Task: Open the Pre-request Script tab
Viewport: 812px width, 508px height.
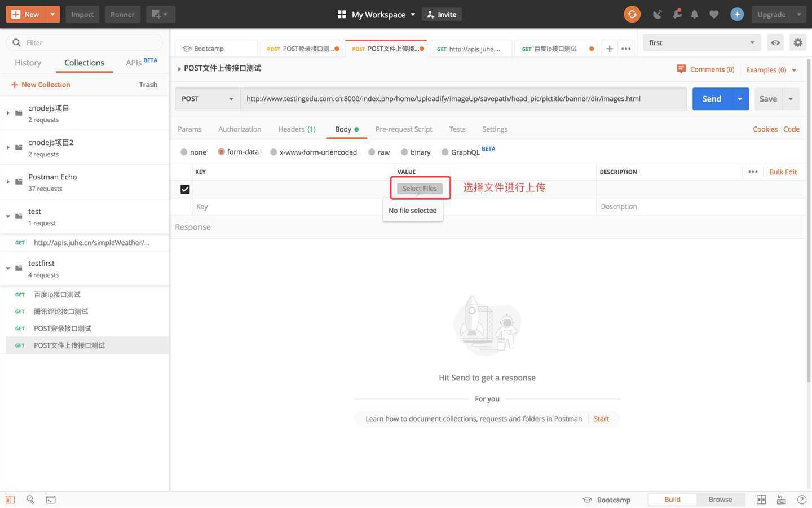Action: (404, 129)
